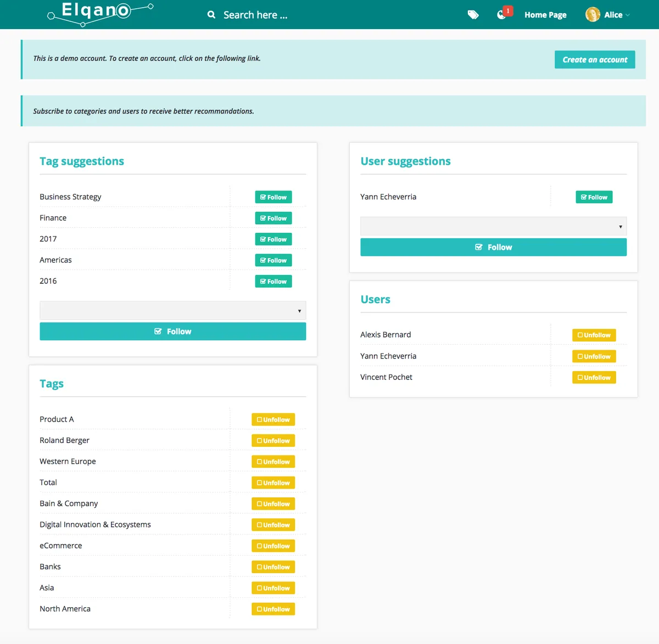Expand the Alice user menu arrow

click(628, 15)
